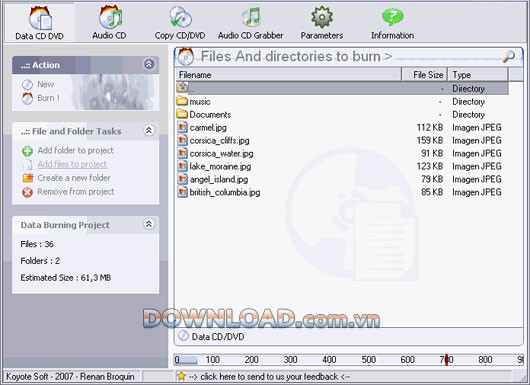Viewport: 530px width, 385px height.
Task: Select the Documents folder
Action: point(342,115)
